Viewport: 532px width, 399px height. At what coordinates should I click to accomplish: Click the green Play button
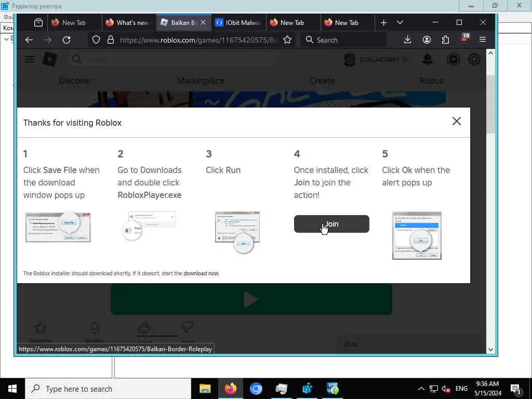251,300
